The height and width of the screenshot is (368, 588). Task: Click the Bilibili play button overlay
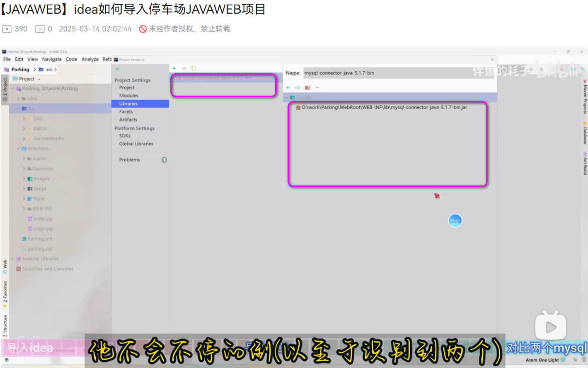[x=551, y=326]
